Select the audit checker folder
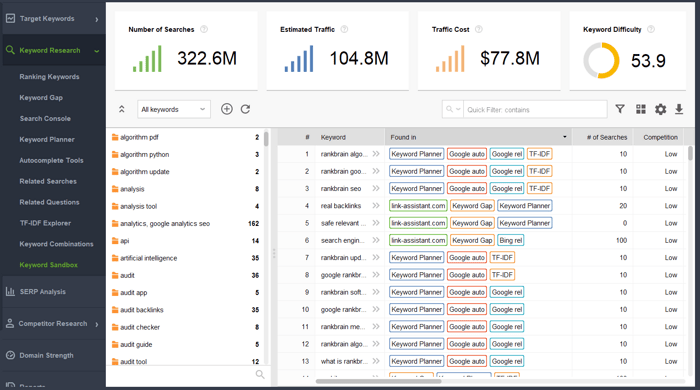Image resolution: width=700 pixels, height=390 pixels. click(x=185, y=327)
